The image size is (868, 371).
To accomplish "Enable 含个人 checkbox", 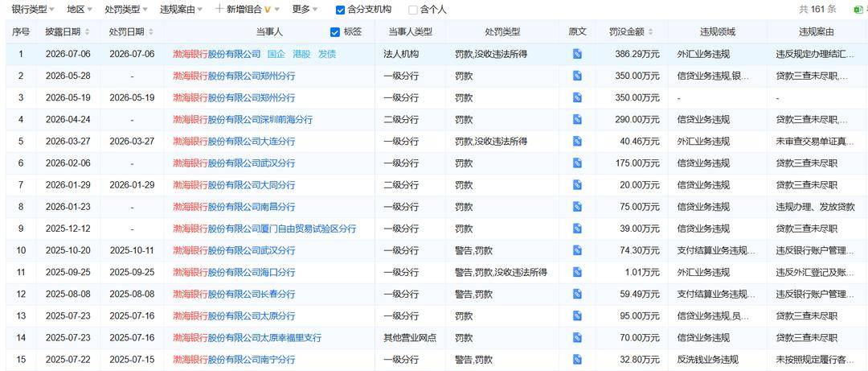I will click(x=413, y=10).
